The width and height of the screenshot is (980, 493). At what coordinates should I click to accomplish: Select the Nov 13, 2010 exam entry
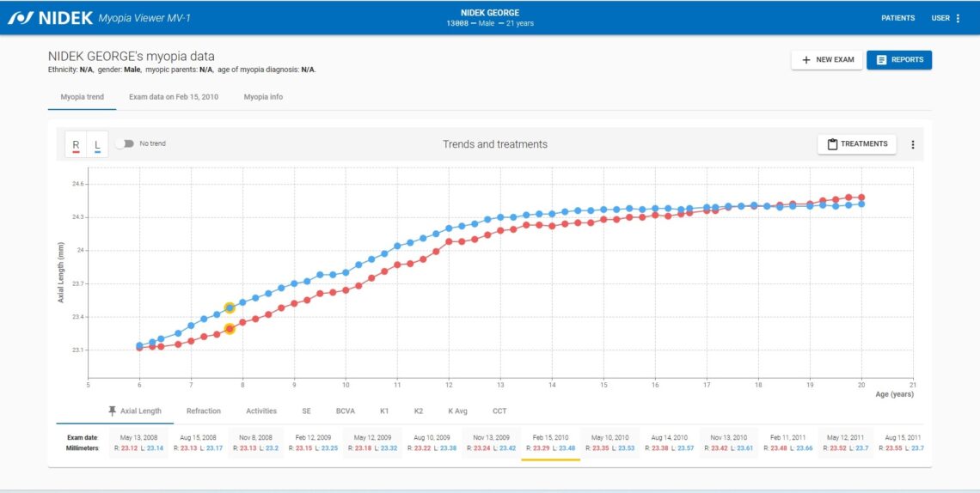(729, 443)
